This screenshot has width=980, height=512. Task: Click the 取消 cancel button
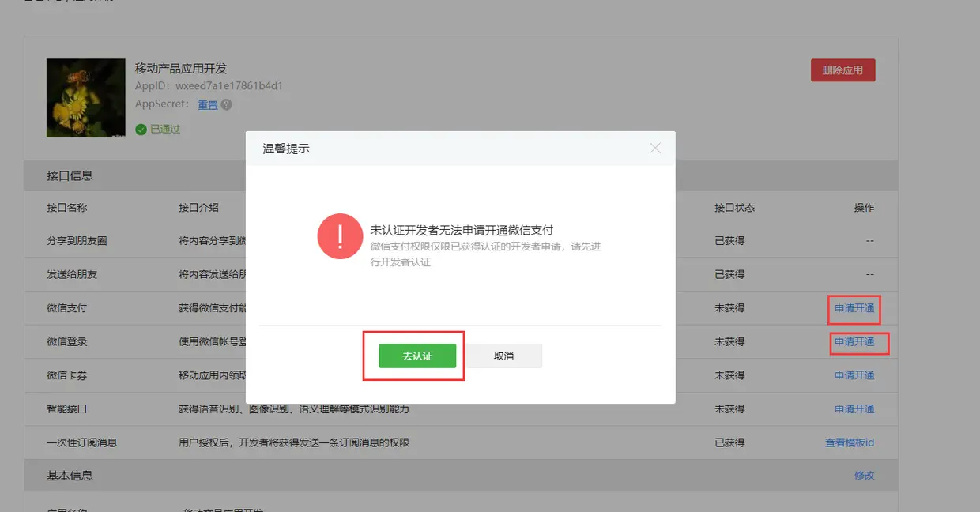tap(503, 356)
